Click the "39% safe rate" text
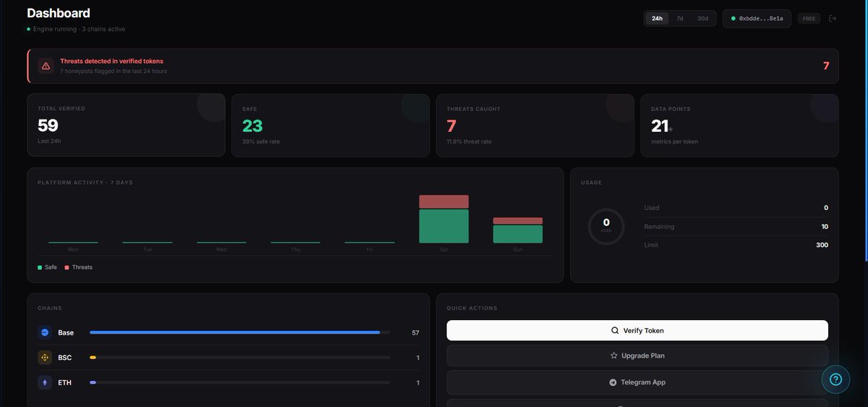The width and height of the screenshot is (868, 407). click(x=261, y=141)
